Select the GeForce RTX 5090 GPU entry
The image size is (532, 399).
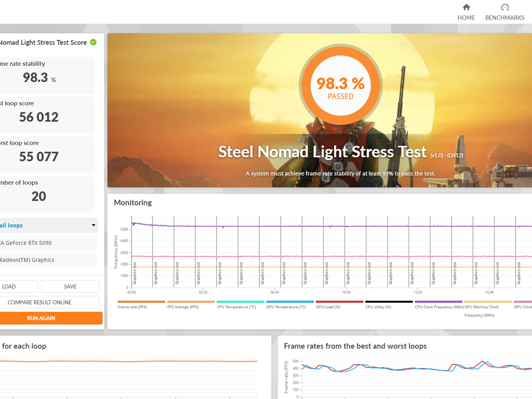tap(48, 243)
